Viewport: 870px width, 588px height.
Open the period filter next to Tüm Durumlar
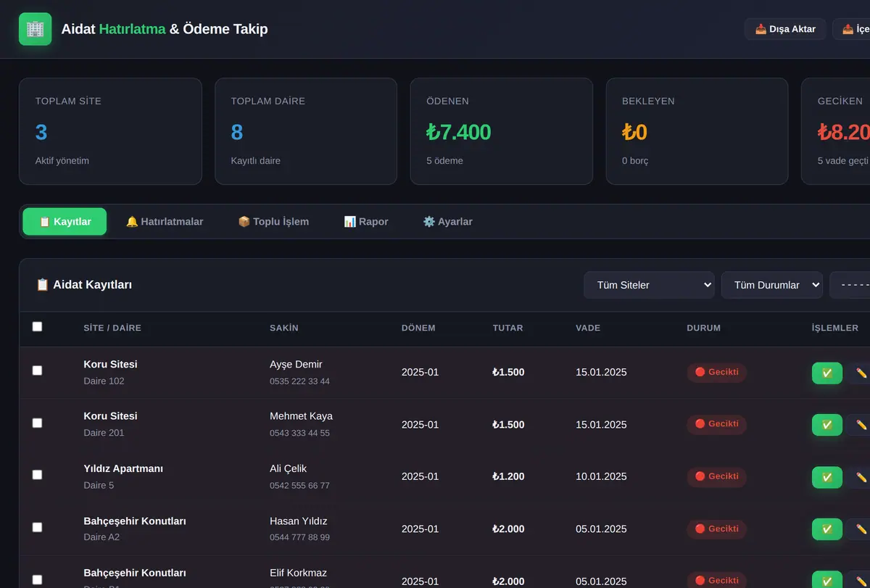tap(850, 285)
